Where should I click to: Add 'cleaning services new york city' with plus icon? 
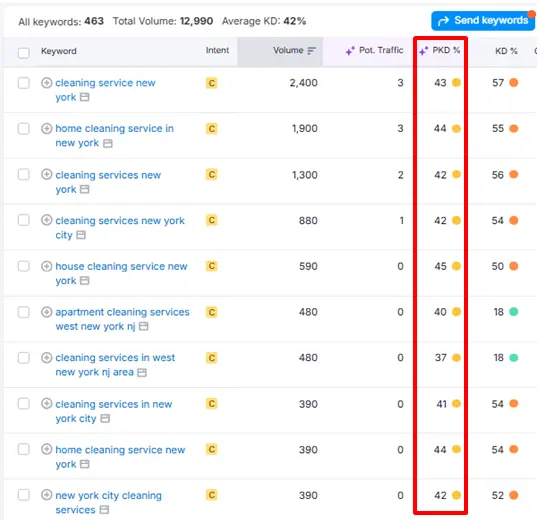46,220
